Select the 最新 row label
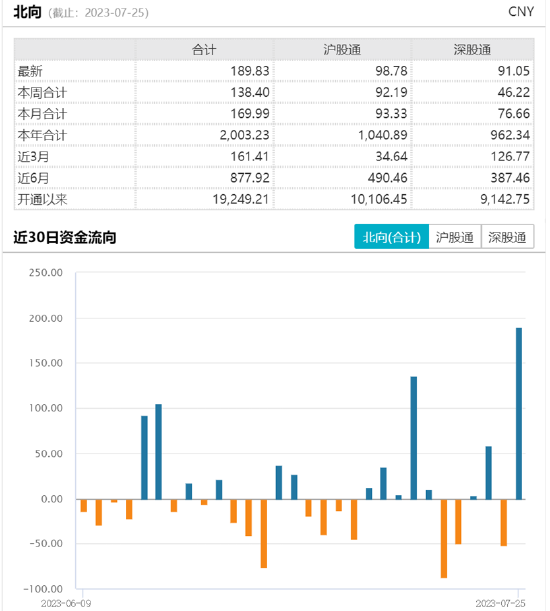This screenshot has height=611, width=550. pyautogui.click(x=30, y=71)
